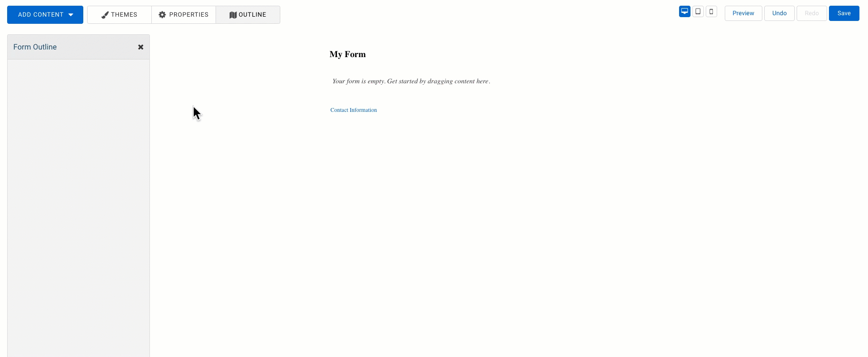Undo the last change
The height and width of the screenshot is (357, 868).
[x=779, y=13]
